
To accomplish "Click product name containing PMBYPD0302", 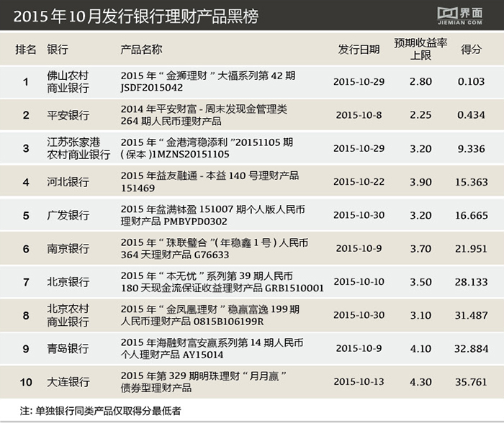I will [213, 215].
